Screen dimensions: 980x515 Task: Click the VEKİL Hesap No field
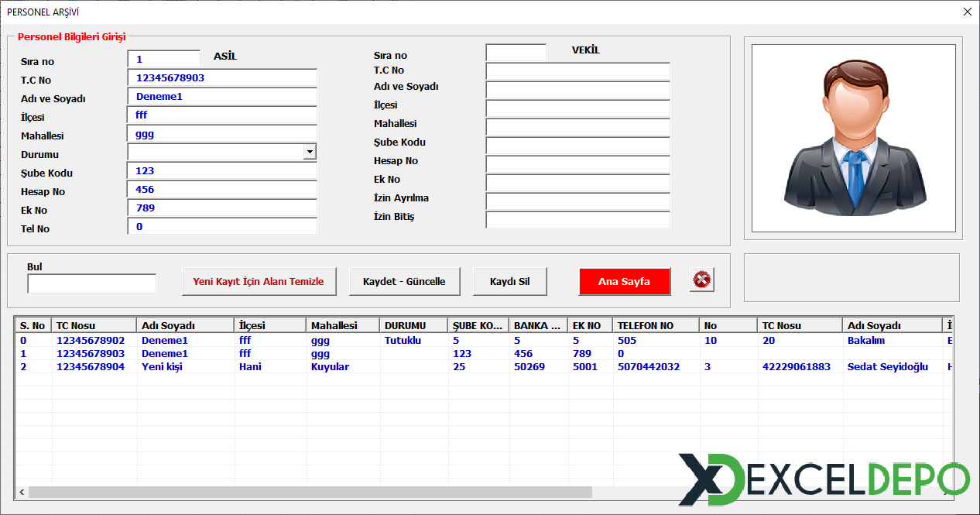(577, 164)
